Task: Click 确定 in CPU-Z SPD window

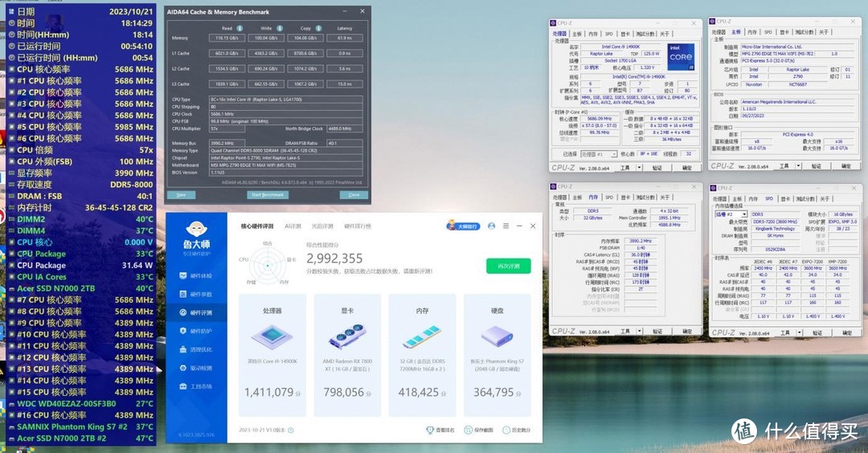Action: tap(847, 333)
